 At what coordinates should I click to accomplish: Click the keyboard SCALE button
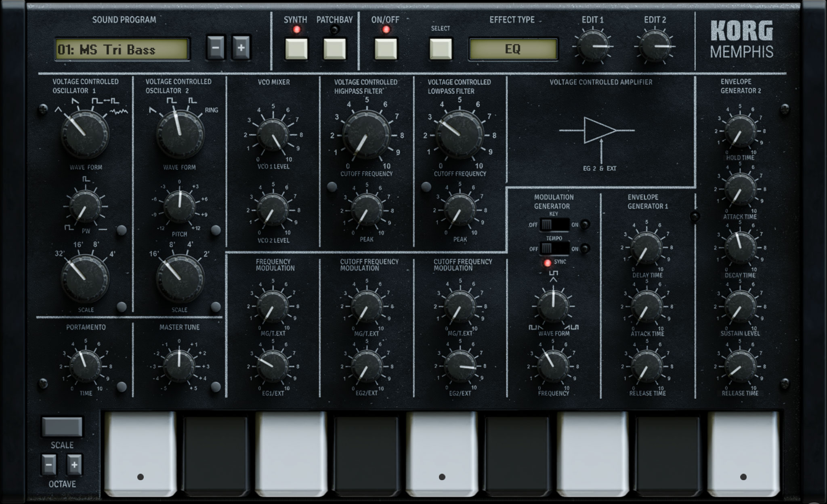coord(62,427)
